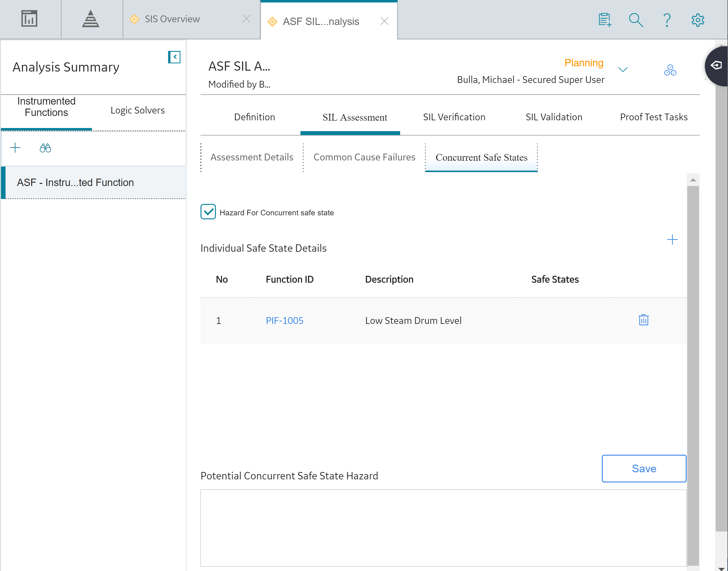Open the side schedule-learning panel icon
The height and width of the screenshot is (571, 728).
coord(717,65)
